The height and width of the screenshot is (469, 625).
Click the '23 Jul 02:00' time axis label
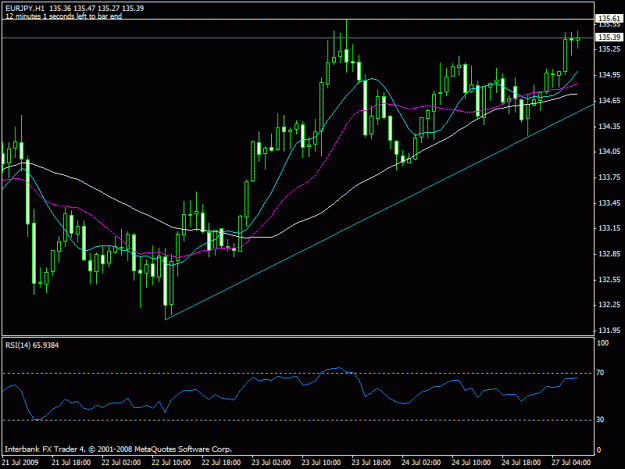(271, 462)
